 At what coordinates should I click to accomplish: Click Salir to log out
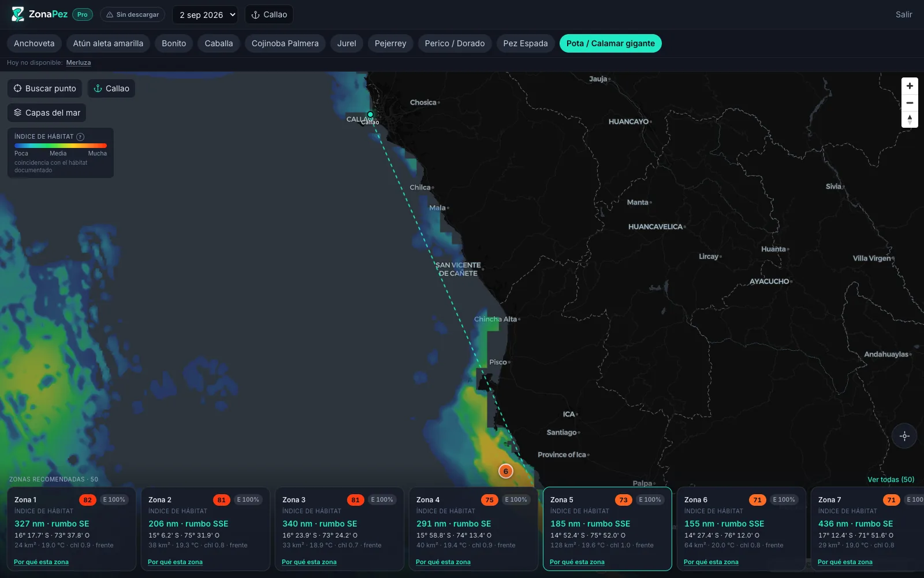coord(904,14)
